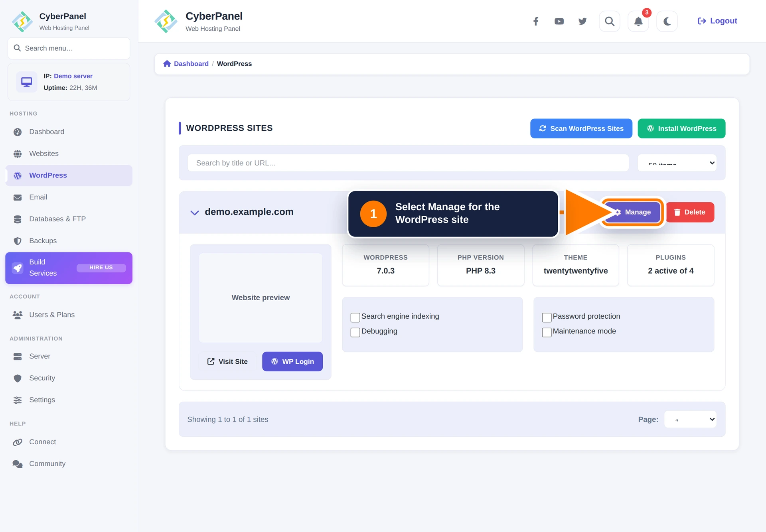Viewport: 766px width, 532px height.
Task: Open Websites menu item
Action: pyautogui.click(x=69, y=154)
